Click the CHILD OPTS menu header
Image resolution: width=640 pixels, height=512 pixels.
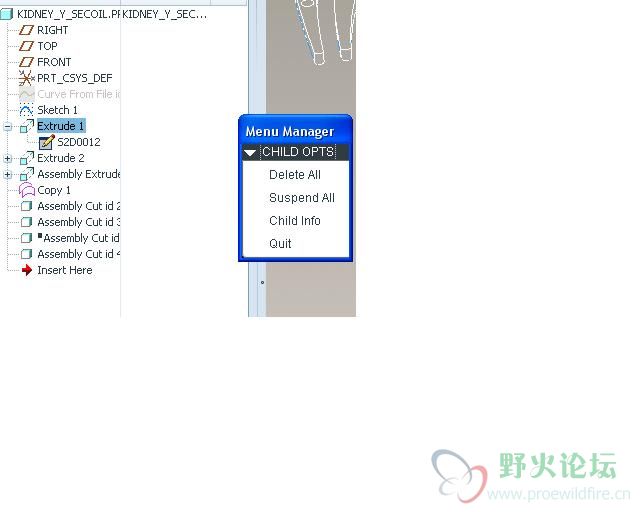coord(296,152)
